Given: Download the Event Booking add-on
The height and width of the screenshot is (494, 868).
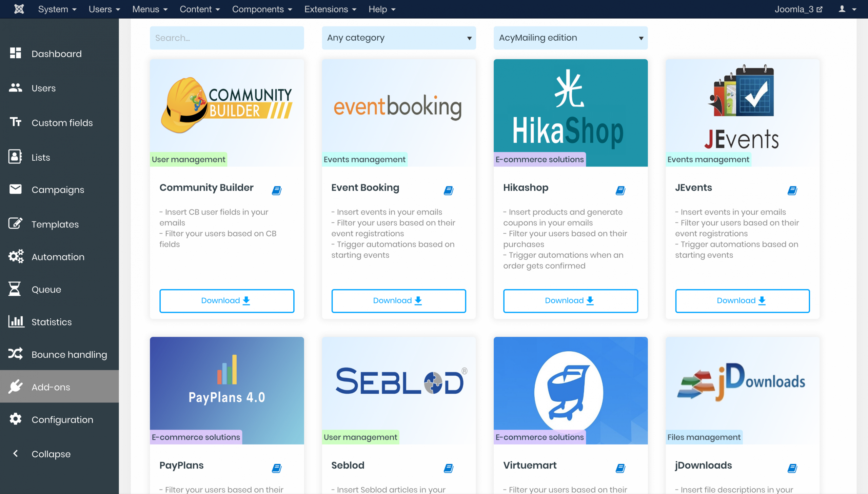Looking at the screenshot, I should coord(398,301).
